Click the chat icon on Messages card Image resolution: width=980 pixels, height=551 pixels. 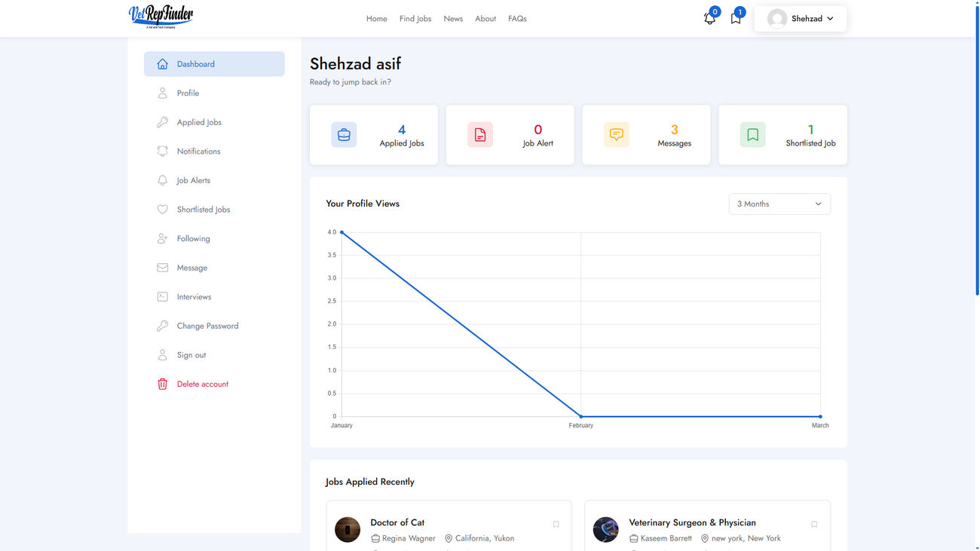617,135
